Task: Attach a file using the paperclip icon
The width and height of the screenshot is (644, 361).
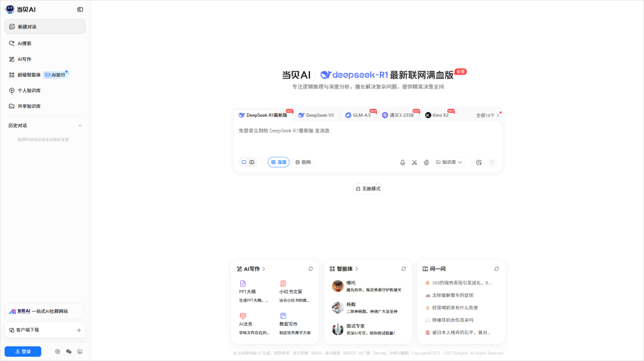Action: 427,161
